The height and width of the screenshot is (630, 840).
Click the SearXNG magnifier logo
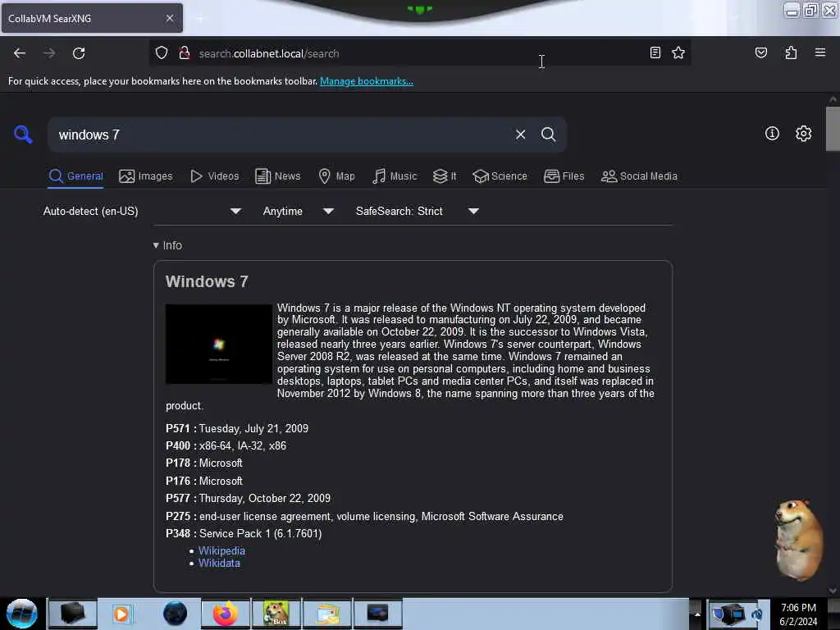(23, 134)
